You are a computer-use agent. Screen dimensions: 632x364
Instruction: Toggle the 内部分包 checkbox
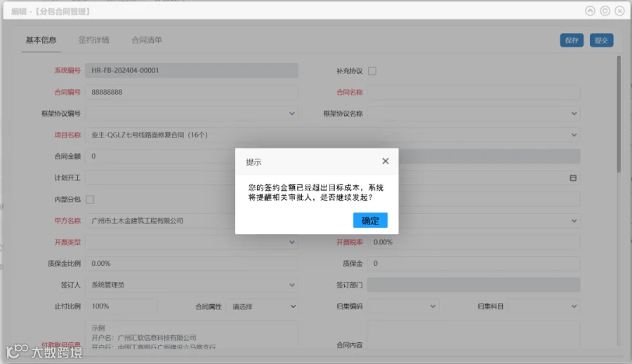[91, 199]
